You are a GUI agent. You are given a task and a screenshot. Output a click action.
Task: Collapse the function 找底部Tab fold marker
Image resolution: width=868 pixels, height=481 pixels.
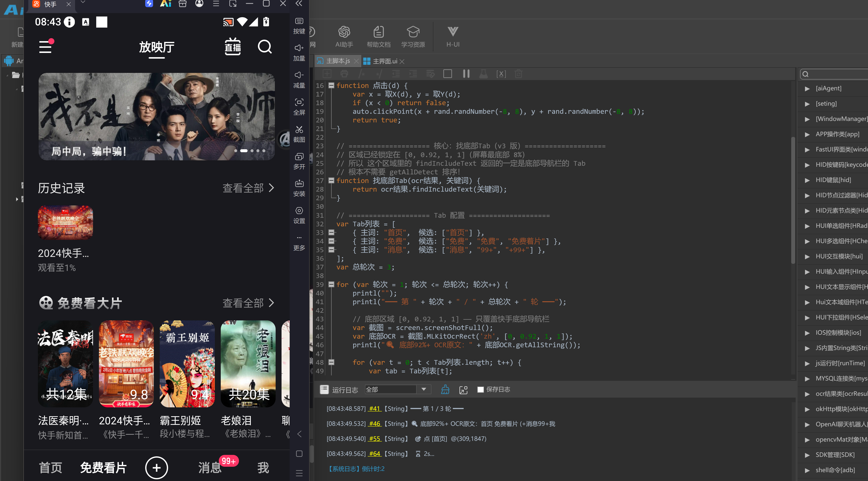331,181
